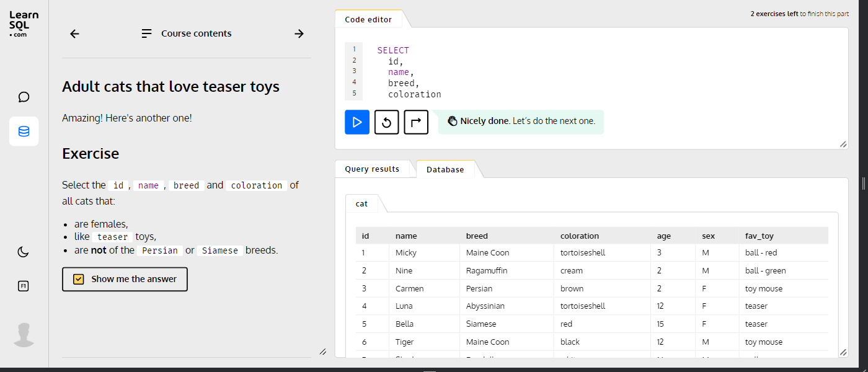Select the Database tab
This screenshot has width=868, height=372.
pos(445,169)
